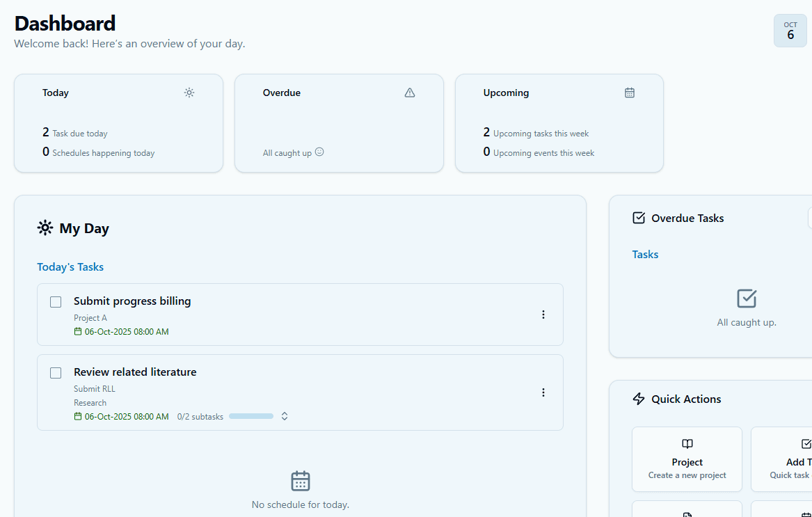Click the Oct 6 date badge
Image resolution: width=812 pixels, height=517 pixels.
click(790, 31)
